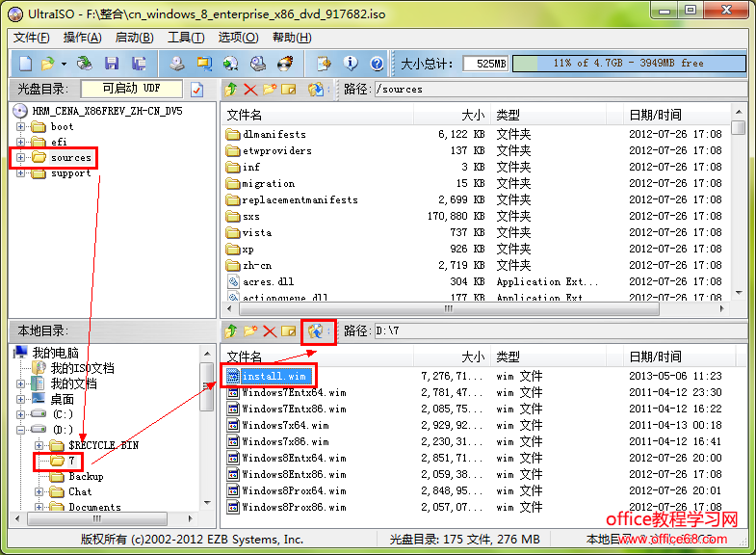756x555 pixels.
Task: Go up one level in the disc directory pane
Action: 231,90
